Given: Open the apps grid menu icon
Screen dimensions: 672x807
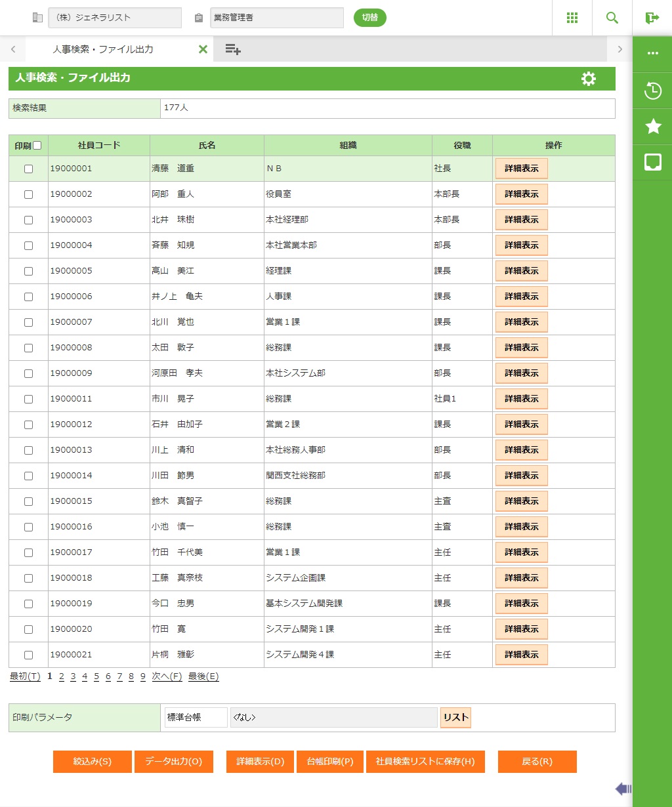Looking at the screenshot, I should [x=572, y=18].
